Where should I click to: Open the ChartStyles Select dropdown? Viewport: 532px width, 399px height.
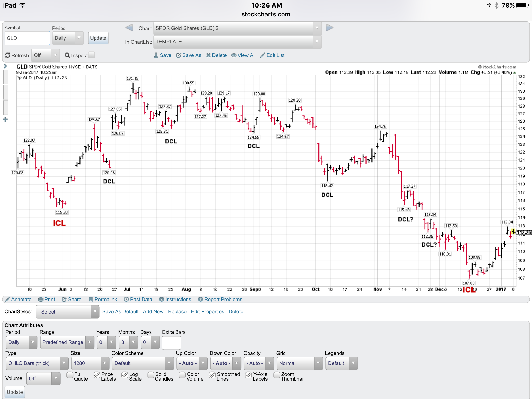[x=67, y=312]
